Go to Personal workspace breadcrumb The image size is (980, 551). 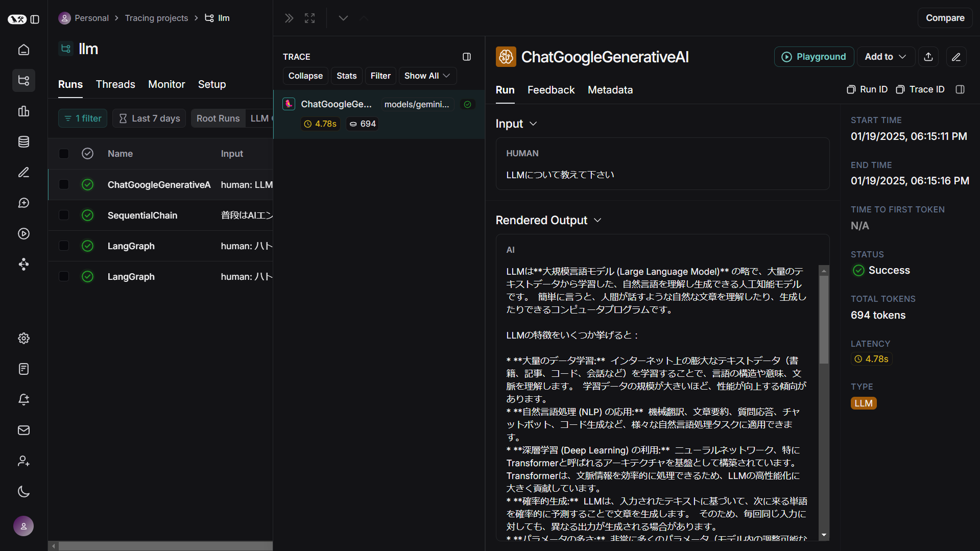pos(84,18)
